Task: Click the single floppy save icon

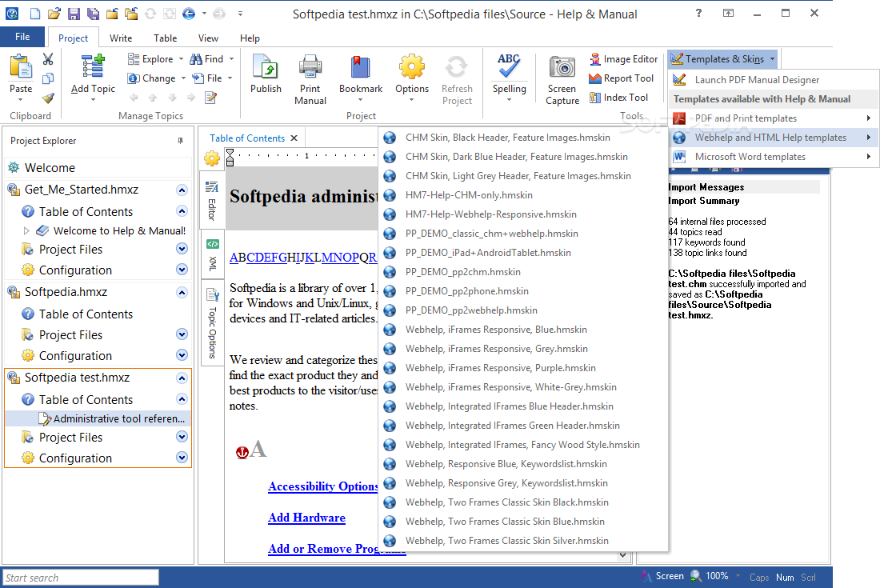Action: tap(73, 14)
